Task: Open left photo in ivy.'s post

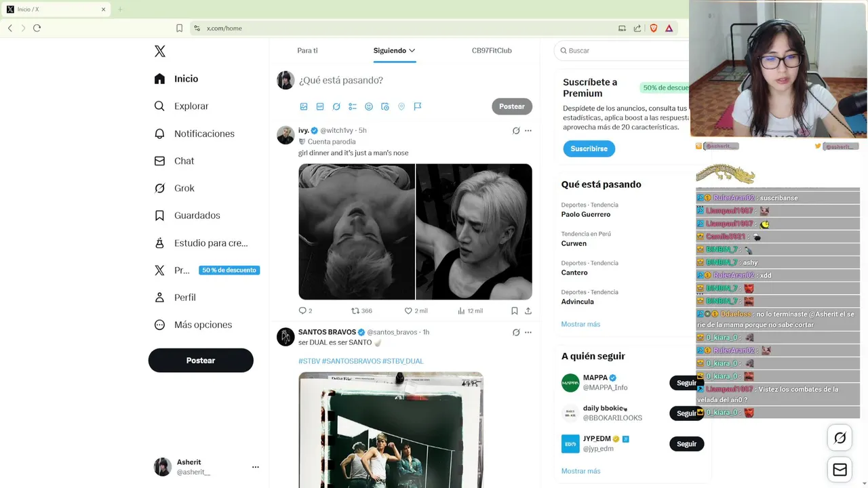Action: [357, 232]
